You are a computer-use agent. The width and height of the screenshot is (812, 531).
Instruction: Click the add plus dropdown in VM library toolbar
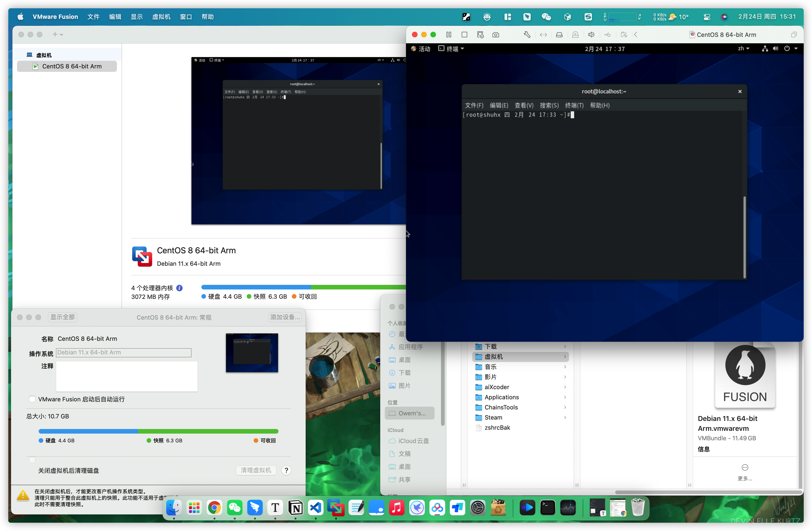click(x=57, y=35)
